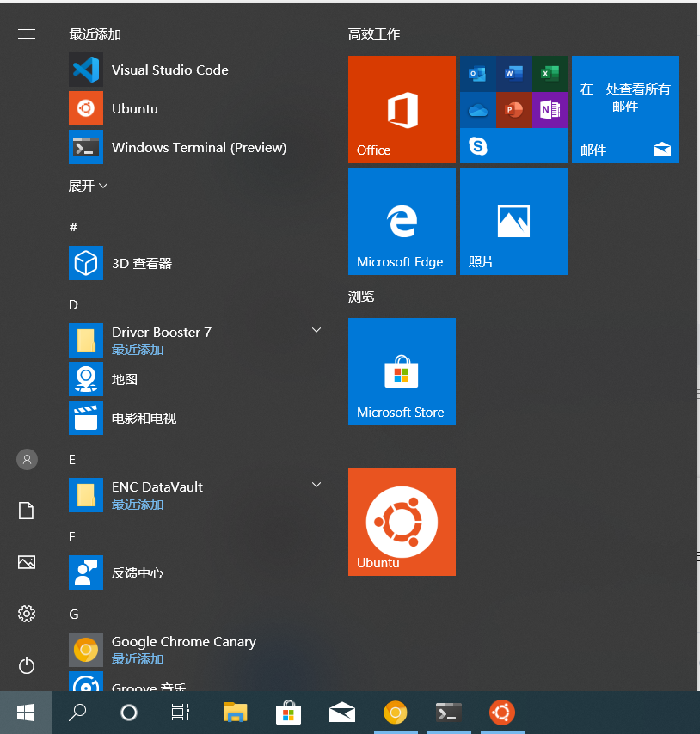Switch to Chrome Canary on the taskbar
This screenshot has height=734, width=700.
(396, 713)
